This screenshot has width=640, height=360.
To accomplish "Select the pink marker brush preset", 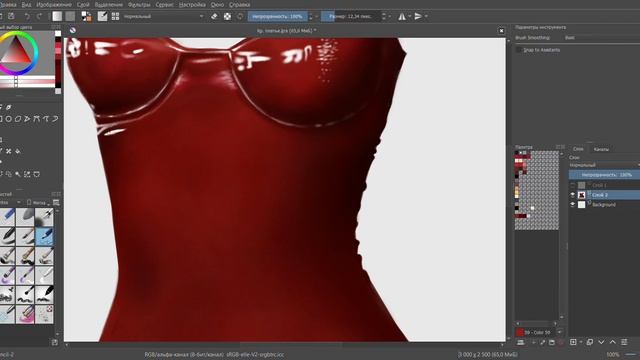I will click(25, 314).
